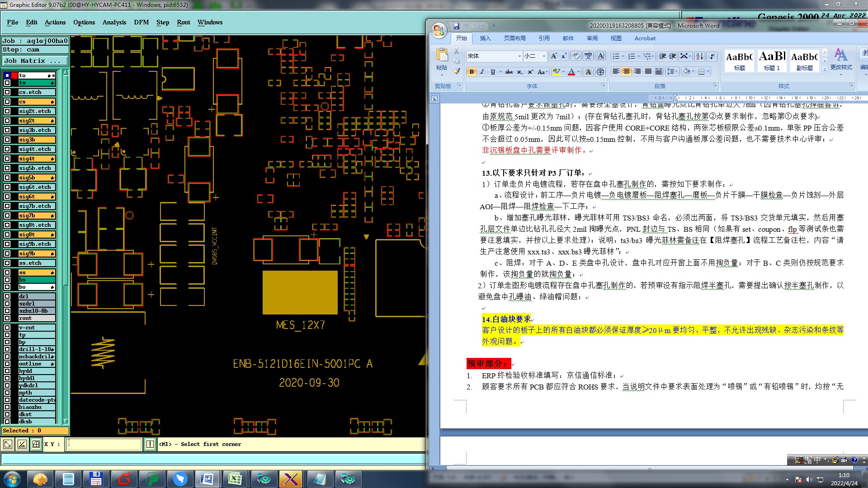Click the clear formatting eraser icon
The image size is (868, 488).
[575, 56]
